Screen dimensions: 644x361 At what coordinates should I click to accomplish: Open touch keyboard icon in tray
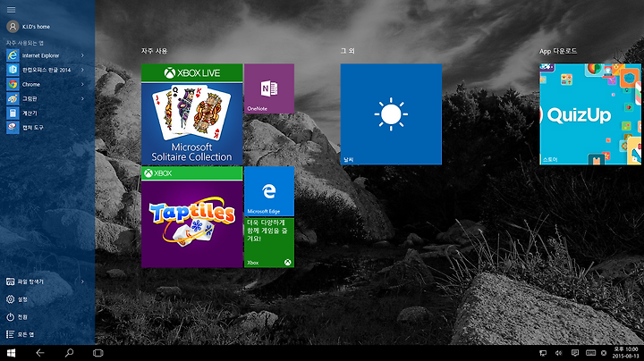pyautogui.click(x=590, y=353)
